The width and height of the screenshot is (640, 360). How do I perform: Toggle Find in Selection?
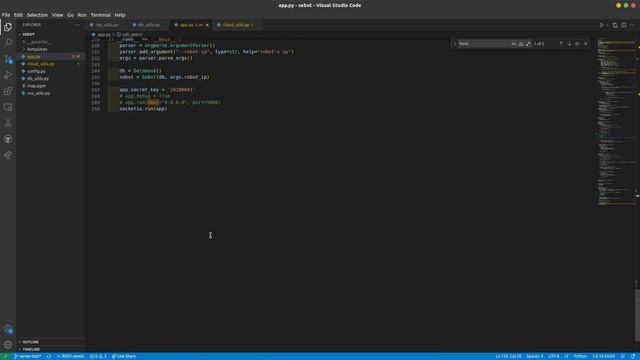[x=578, y=44]
